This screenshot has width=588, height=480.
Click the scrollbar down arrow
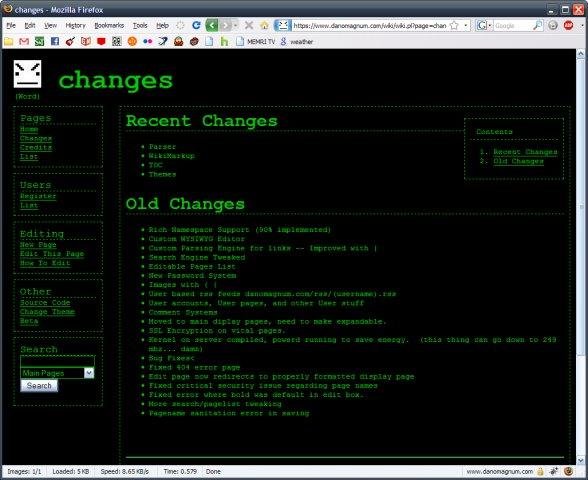[x=580, y=460]
